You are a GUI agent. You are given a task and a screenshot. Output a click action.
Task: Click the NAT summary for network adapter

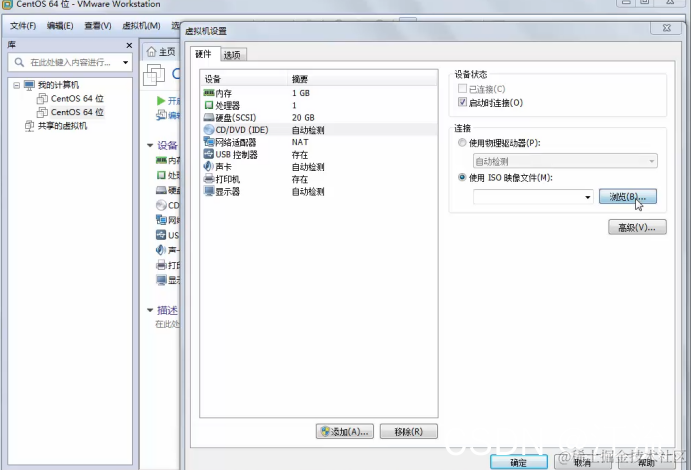coord(300,142)
